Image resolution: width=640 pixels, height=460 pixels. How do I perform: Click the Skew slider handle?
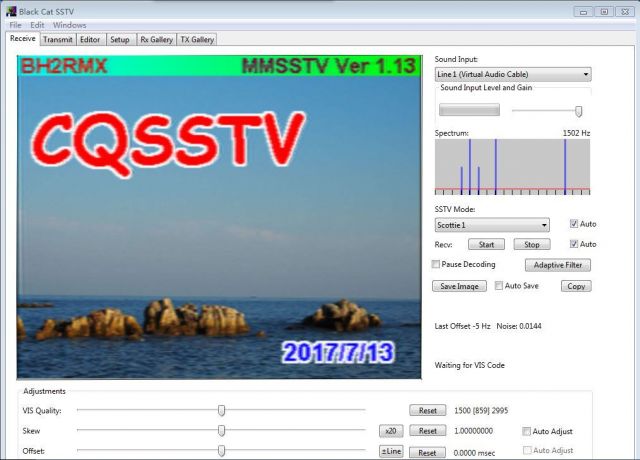[221, 430]
